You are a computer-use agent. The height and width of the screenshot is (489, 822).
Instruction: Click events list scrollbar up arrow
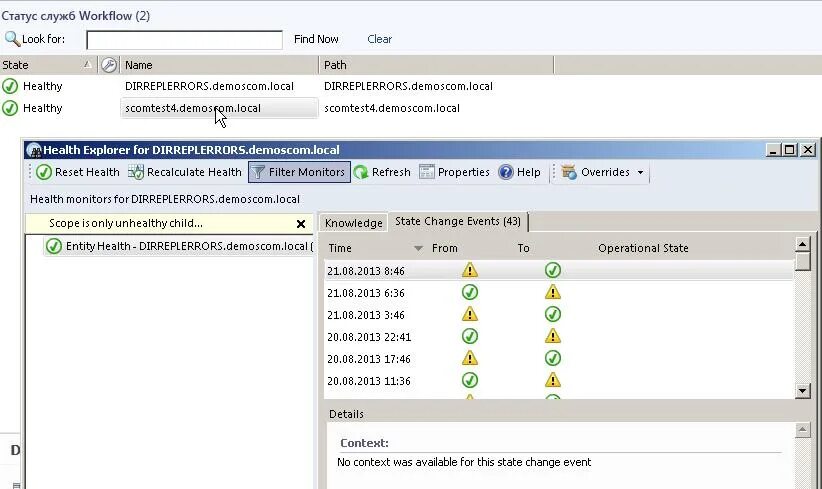point(803,244)
